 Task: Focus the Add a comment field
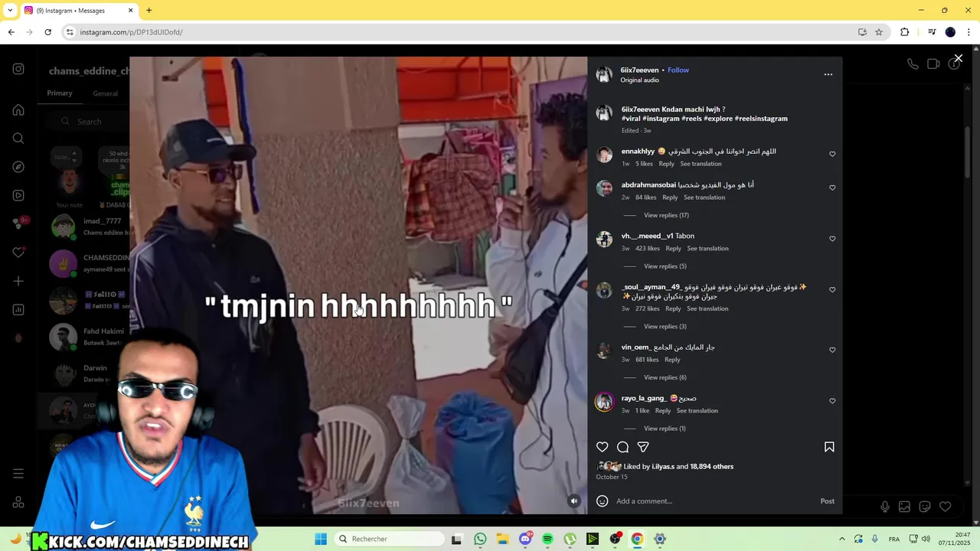pos(712,501)
